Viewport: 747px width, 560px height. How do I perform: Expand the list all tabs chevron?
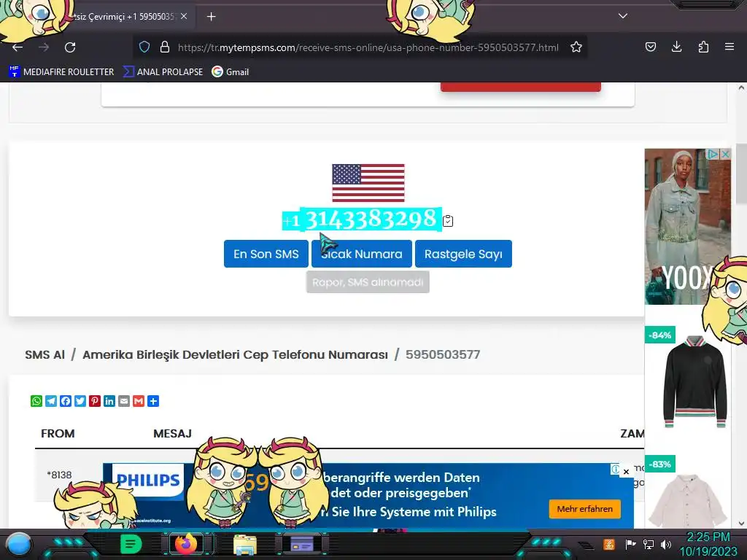pyautogui.click(x=623, y=16)
